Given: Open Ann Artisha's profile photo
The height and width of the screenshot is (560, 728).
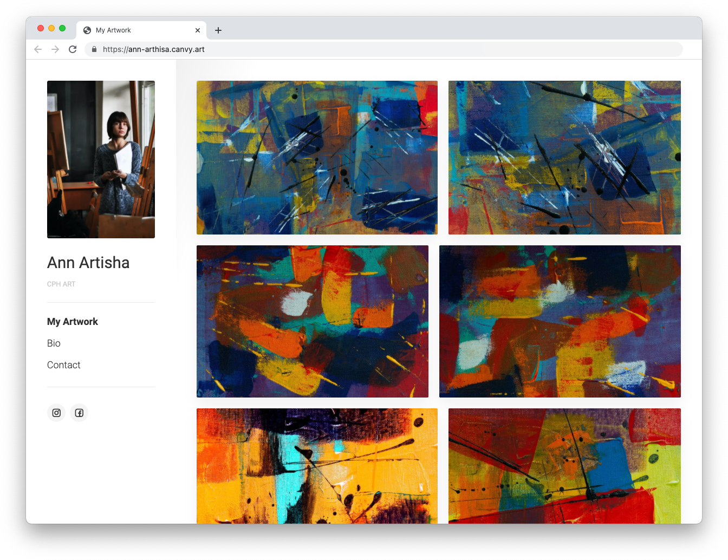Looking at the screenshot, I should click(x=101, y=159).
